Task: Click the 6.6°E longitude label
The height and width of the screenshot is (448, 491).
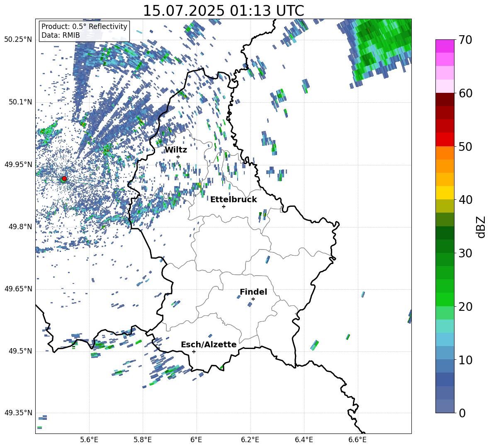Action: pyautogui.click(x=357, y=440)
